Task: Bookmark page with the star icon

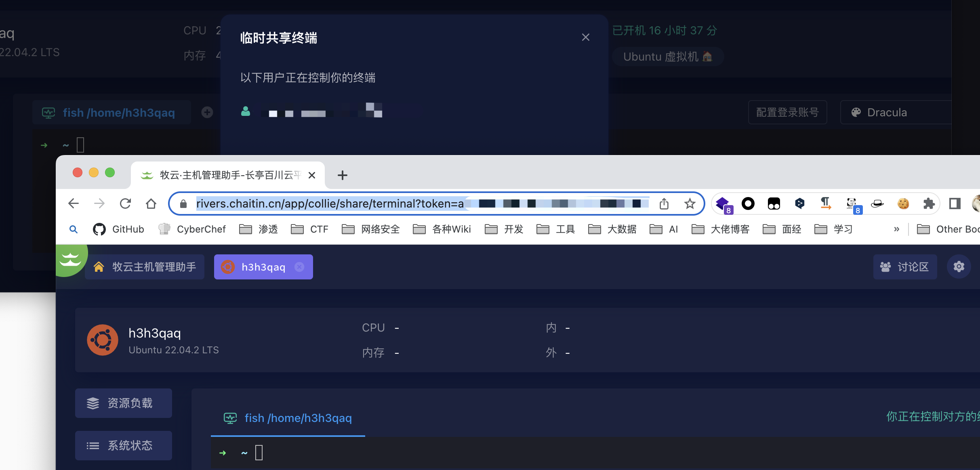Action: (x=690, y=204)
